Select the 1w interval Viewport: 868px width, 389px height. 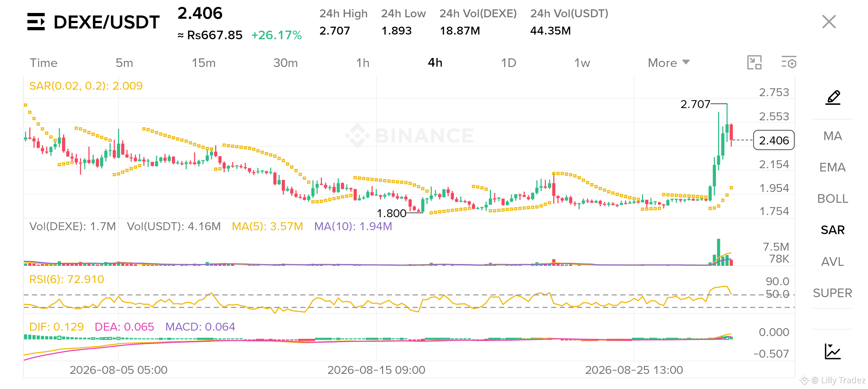[x=582, y=63]
